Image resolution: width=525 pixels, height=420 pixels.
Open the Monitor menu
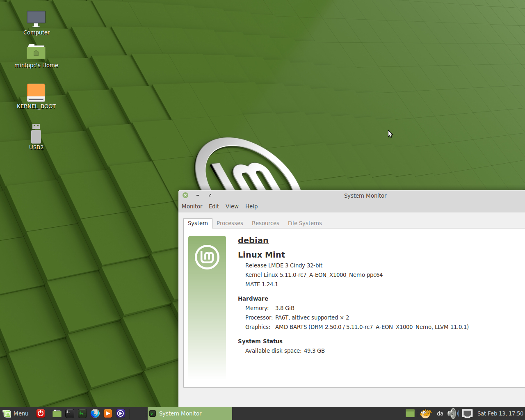tap(192, 206)
